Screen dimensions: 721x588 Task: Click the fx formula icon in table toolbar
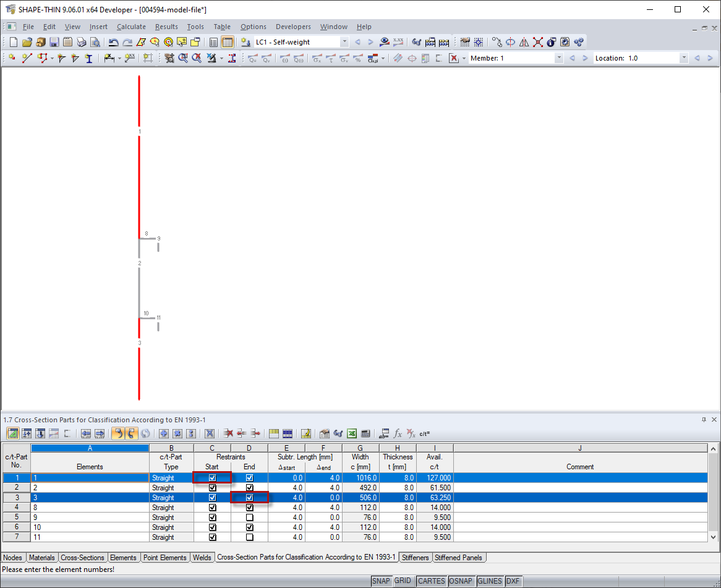pos(398,433)
